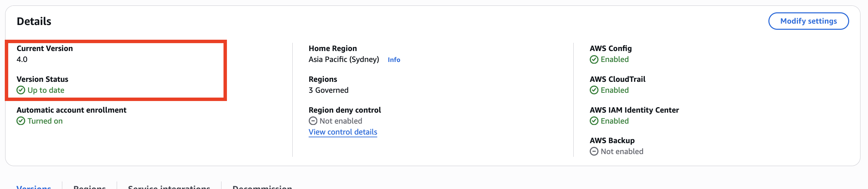Open the Regions tab

tap(89, 187)
